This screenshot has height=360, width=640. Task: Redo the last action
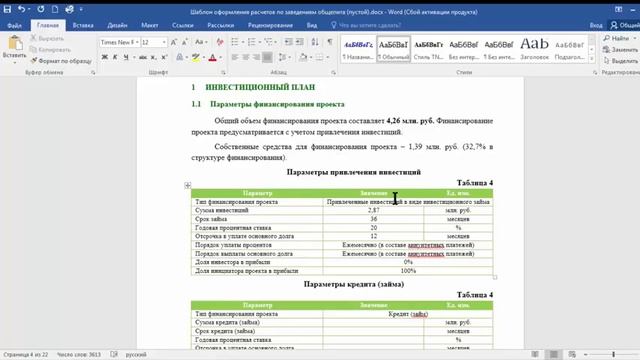(x=40, y=9)
